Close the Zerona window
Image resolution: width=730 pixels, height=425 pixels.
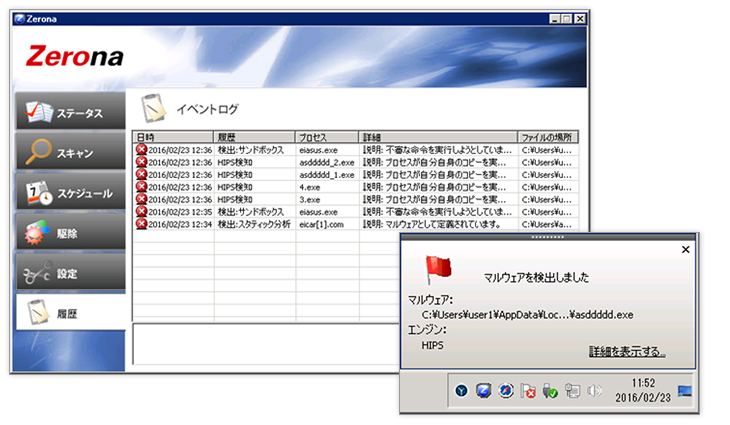click(579, 19)
